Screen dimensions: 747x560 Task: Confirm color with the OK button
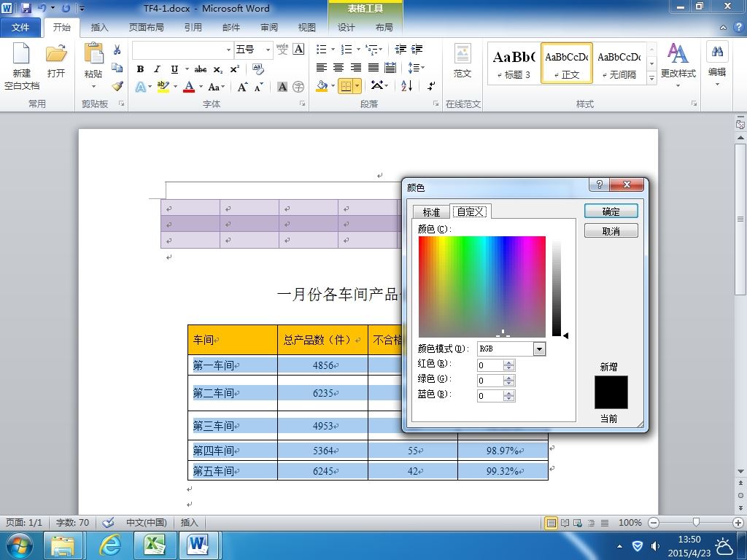[x=611, y=211]
